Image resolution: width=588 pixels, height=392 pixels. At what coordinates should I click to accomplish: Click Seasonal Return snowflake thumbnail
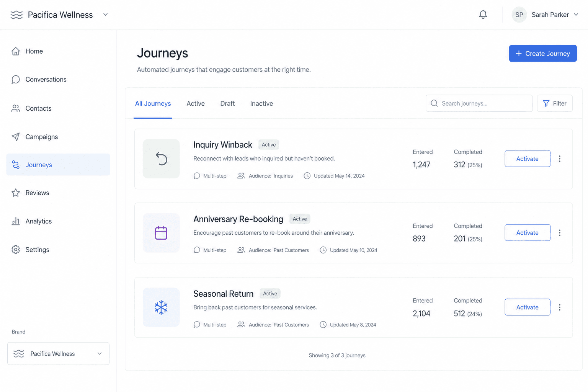click(161, 307)
